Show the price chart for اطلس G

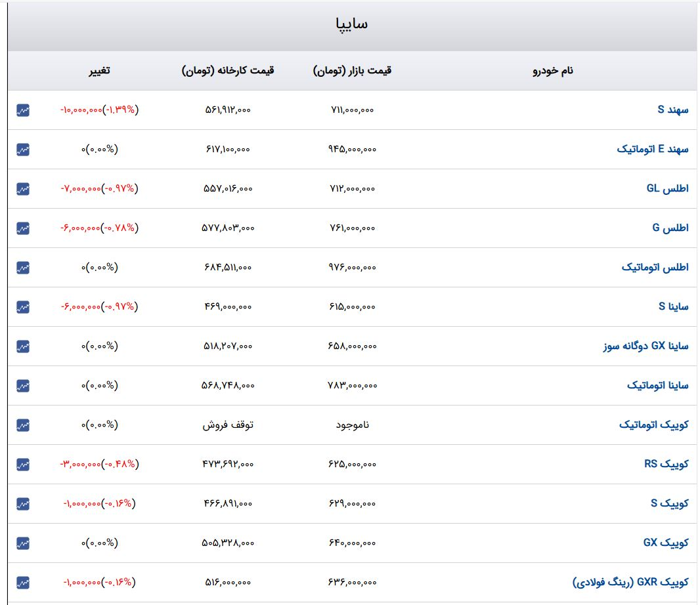(x=23, y=228)
